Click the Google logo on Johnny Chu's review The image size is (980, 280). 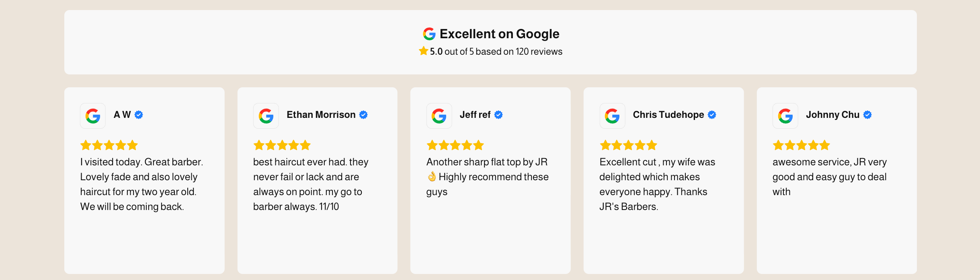785,116
